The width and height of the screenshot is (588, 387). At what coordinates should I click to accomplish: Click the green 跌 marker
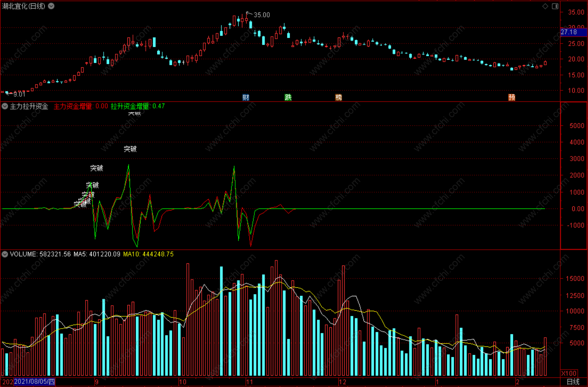(288, 97)
